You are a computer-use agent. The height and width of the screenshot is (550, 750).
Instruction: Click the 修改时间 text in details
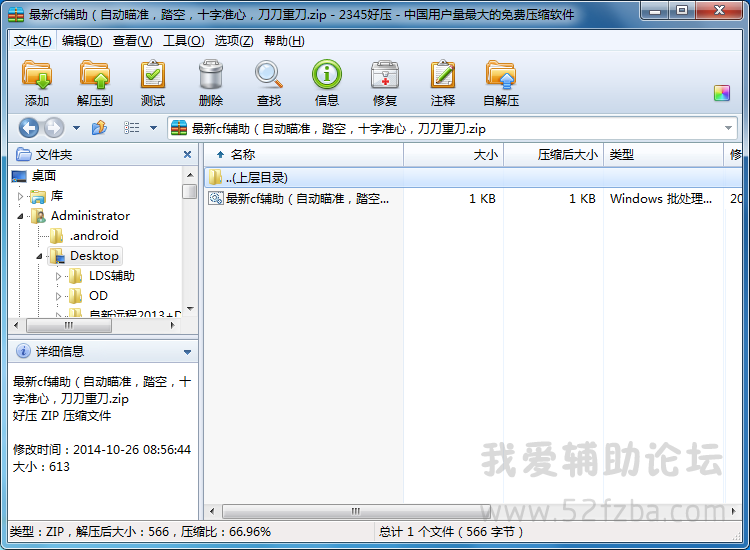coord(102,450)
